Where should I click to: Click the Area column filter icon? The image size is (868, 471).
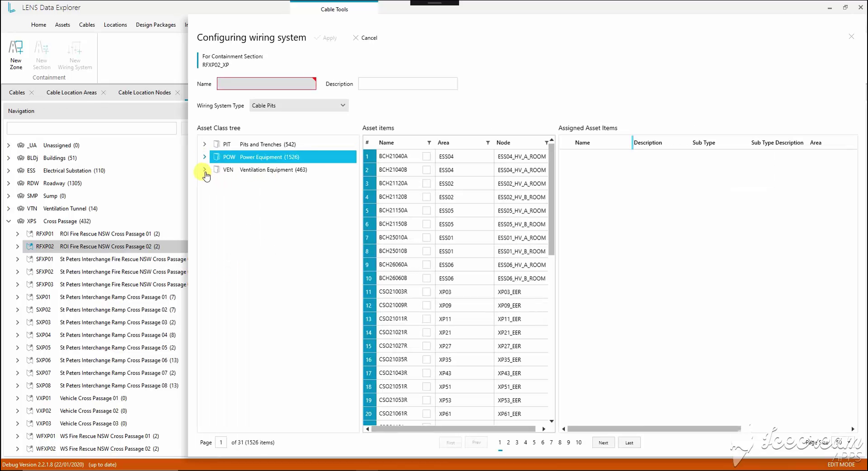click(488, 143)
